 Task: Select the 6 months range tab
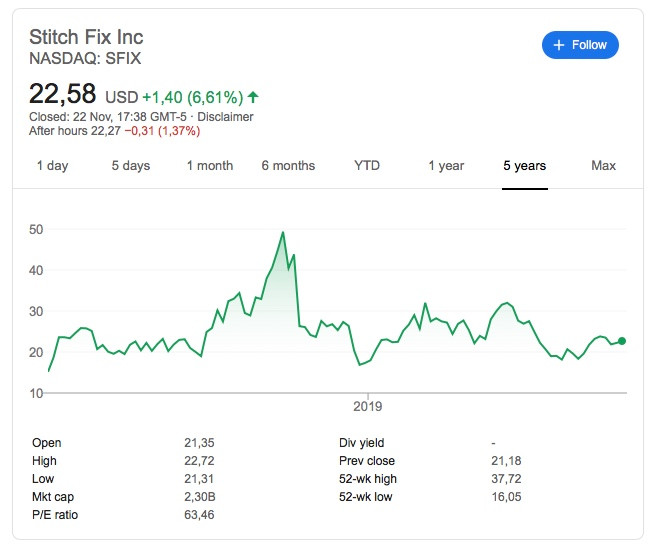(x=288, y=166)
